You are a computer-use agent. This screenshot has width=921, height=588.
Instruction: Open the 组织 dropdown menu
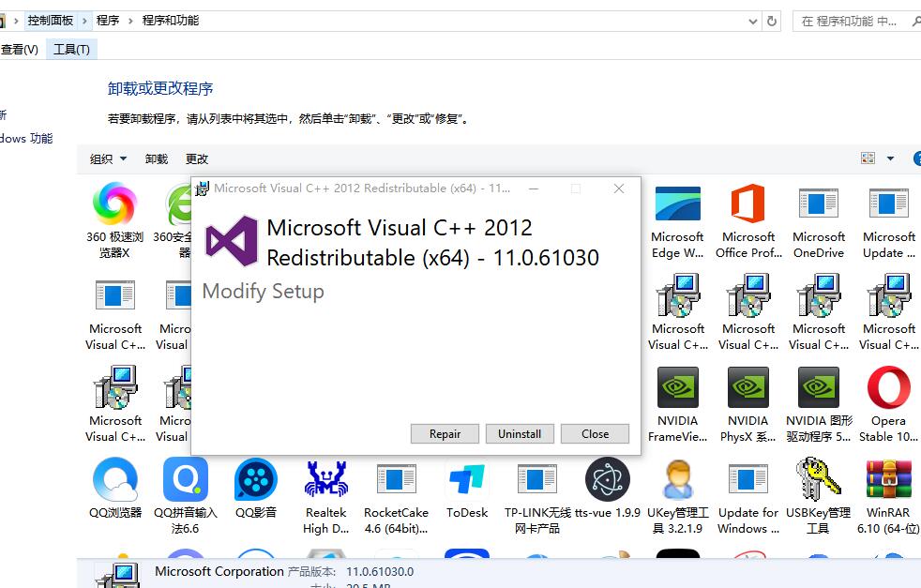[108, 159]
